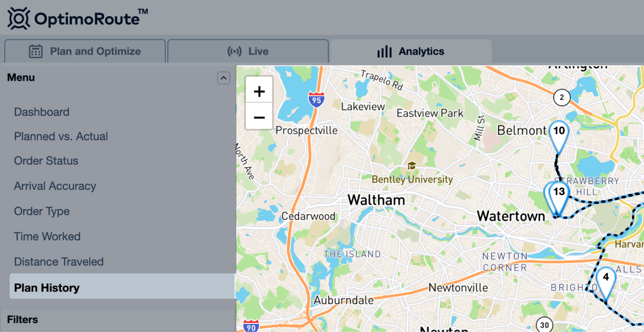Viewport: 644px width, 332px height.
Task: Click the OptimoRoute logo
Action: click(77, 18)
